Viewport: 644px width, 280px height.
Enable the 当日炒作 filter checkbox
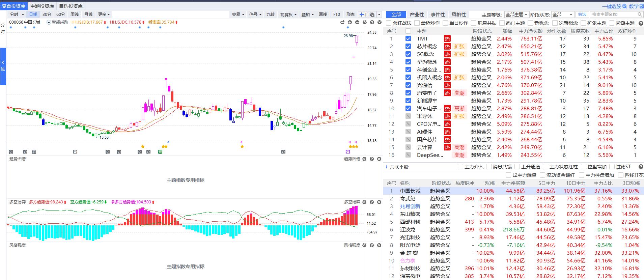pos(445,23)
